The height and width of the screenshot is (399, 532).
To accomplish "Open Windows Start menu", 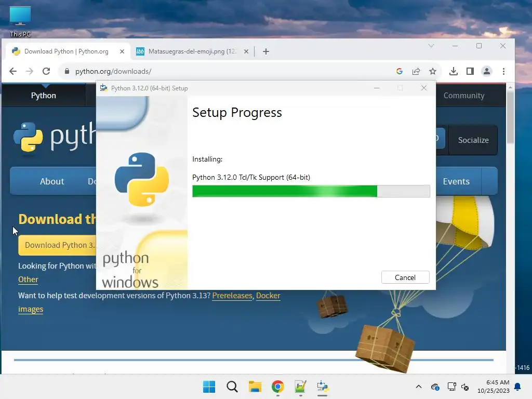I will (209, 387).
